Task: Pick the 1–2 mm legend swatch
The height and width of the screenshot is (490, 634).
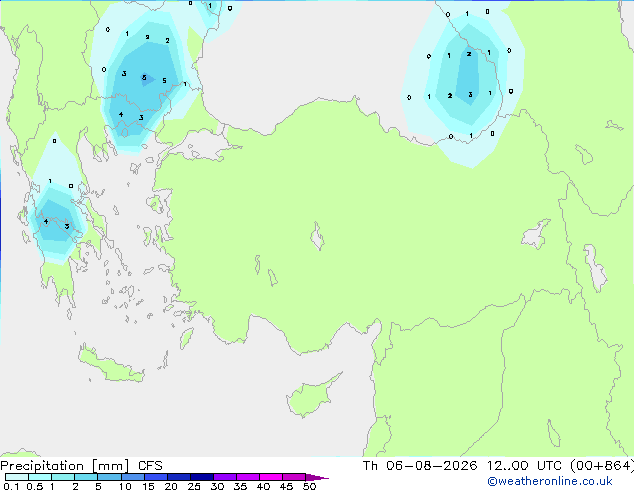Action: (x=63, y=477)
